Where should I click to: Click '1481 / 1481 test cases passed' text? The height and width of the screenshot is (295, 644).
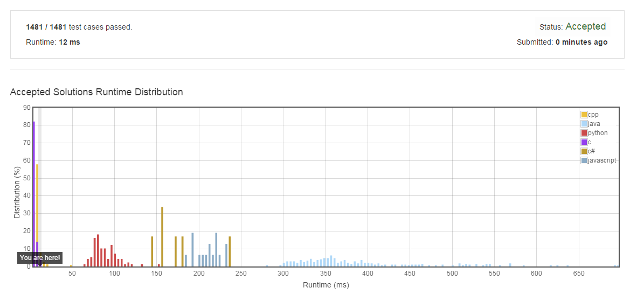tap(79, 27)
